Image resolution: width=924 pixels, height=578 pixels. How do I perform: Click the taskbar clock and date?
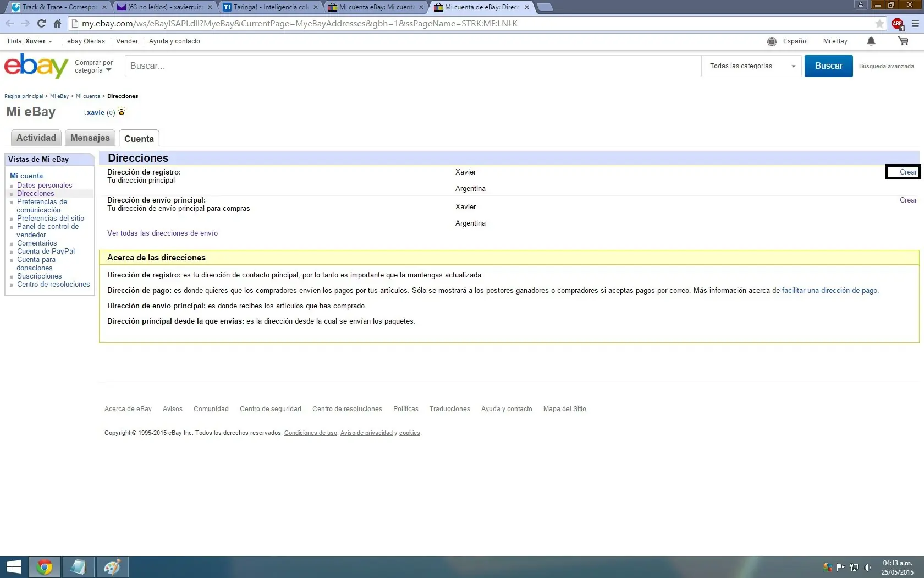(898, 568)
